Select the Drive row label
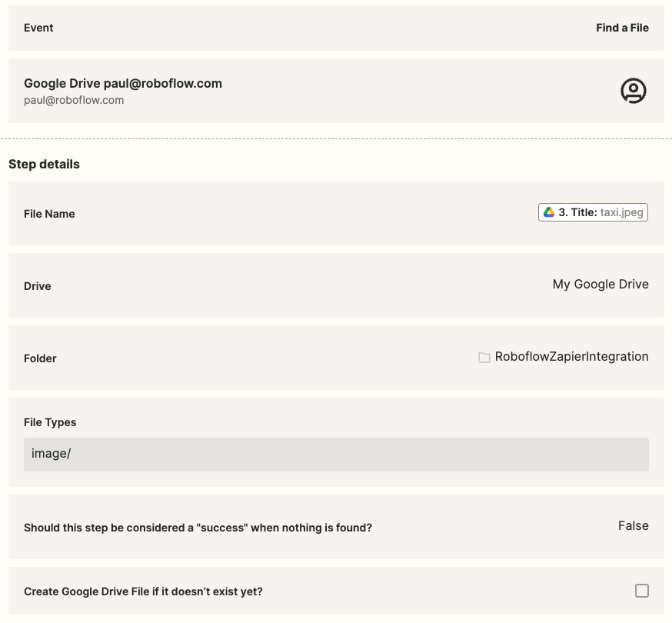672x623 pixels. (x=37, y=286)
